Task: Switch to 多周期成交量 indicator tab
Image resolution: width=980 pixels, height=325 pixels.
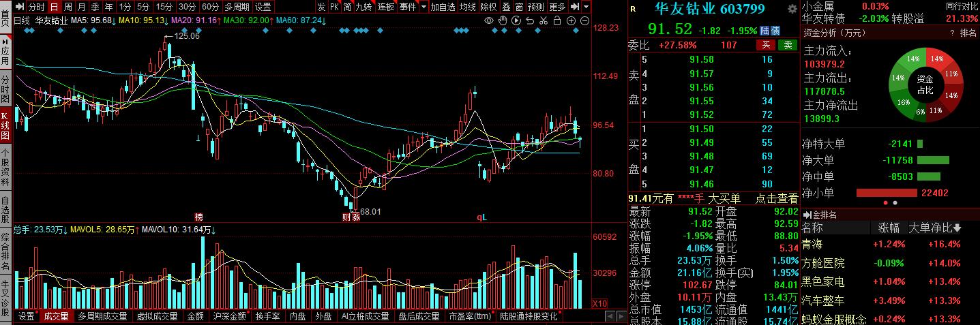Action: pyautogui.click(x=102, y=316)
